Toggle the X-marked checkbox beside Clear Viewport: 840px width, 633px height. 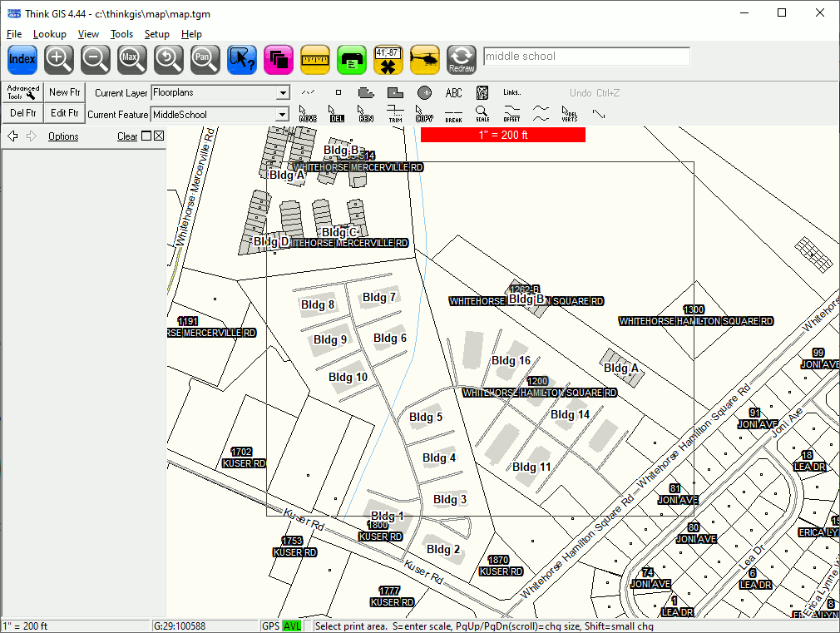pyautogui.click(x=159, y=136)
